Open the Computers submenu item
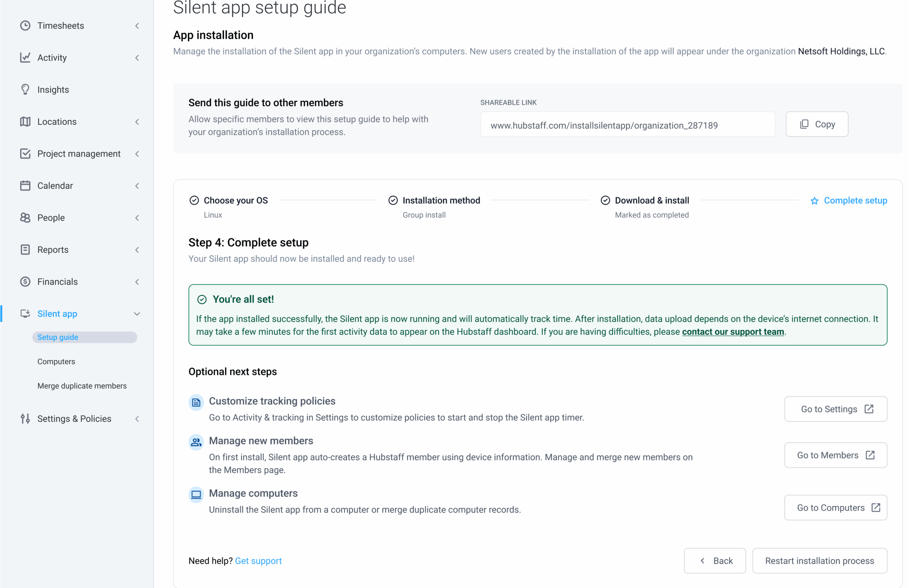This screenshot has width=909, height=588. (x=56, y=361)
